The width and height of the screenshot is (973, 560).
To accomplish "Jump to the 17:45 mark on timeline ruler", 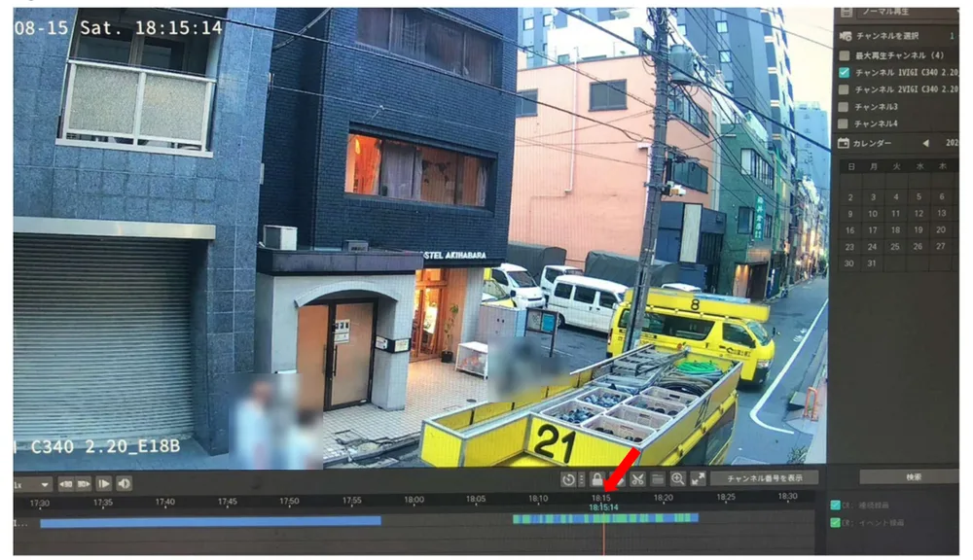I will pyautogui.click(x=227, y=502).
